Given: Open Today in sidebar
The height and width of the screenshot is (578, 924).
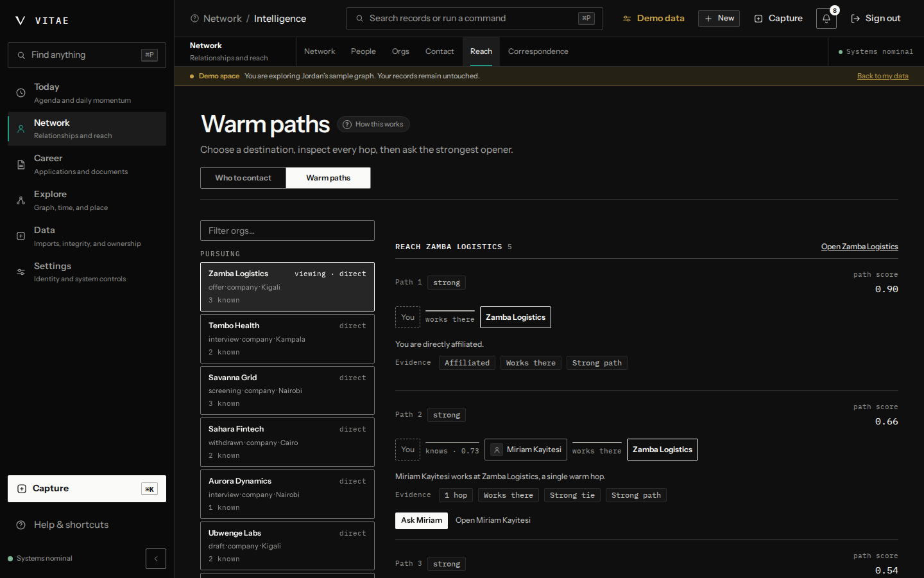Looking at the screenshot, I should [x=87, y=93].
